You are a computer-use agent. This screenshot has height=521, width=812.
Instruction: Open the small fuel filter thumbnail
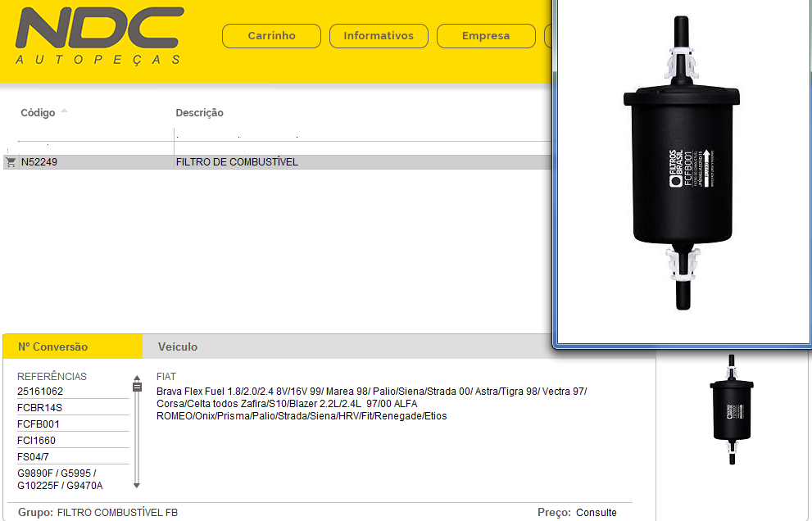pyautogui.click(x=732, y=409)
